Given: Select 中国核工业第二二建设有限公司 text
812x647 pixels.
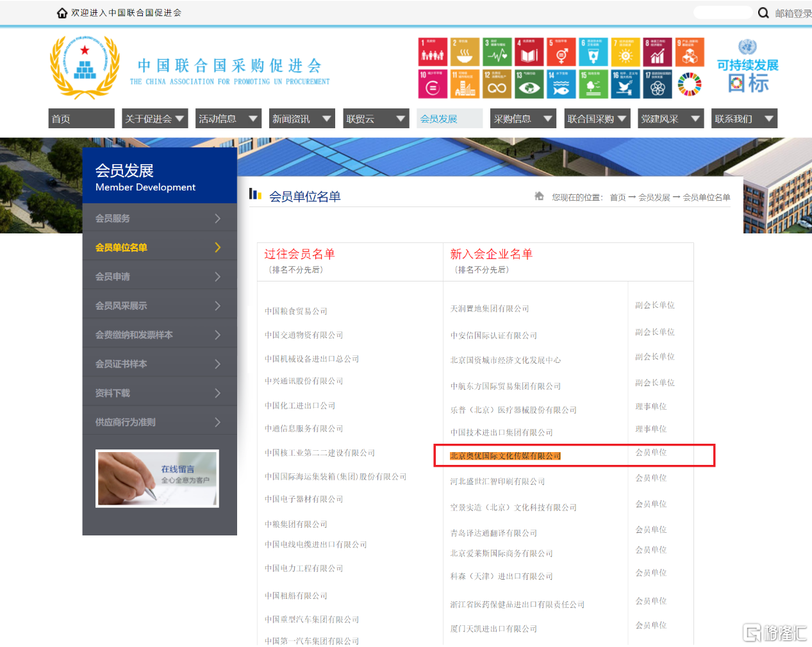Looking at the screenshot, I should point(320,453).
